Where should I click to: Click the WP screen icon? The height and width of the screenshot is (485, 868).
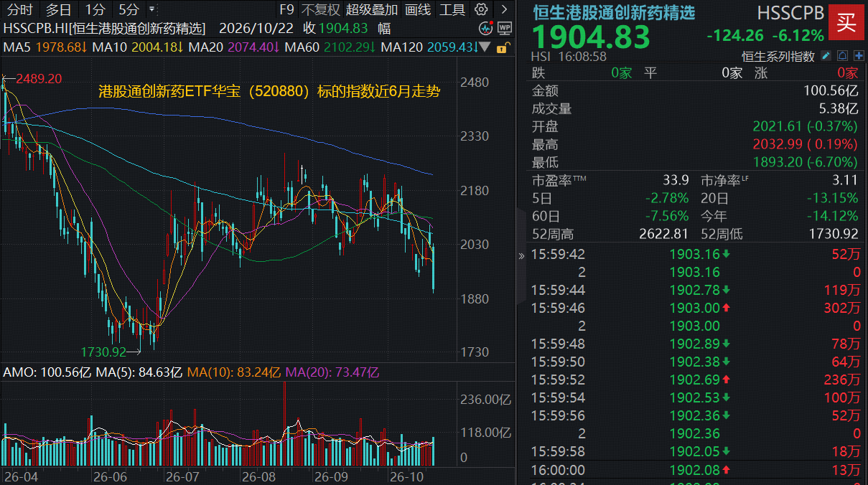click(505, 28)
